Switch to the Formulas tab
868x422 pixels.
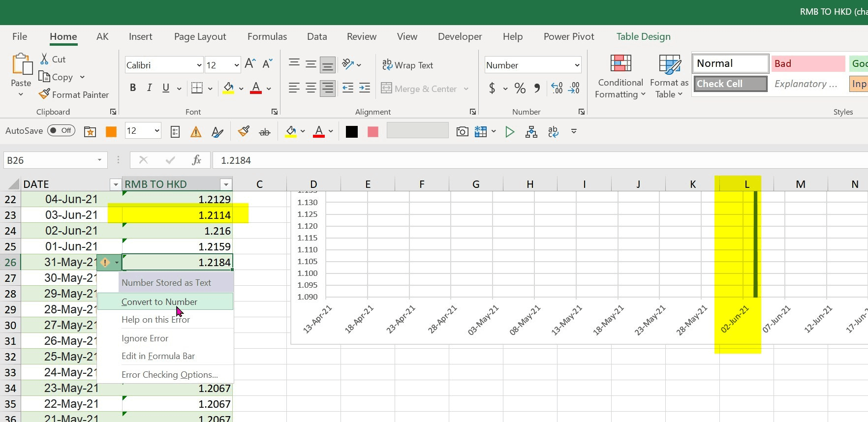[x=267, y=36]
